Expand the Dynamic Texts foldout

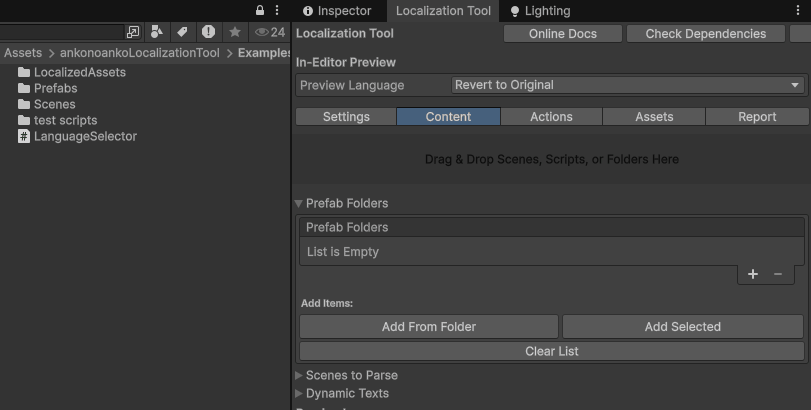298,393
